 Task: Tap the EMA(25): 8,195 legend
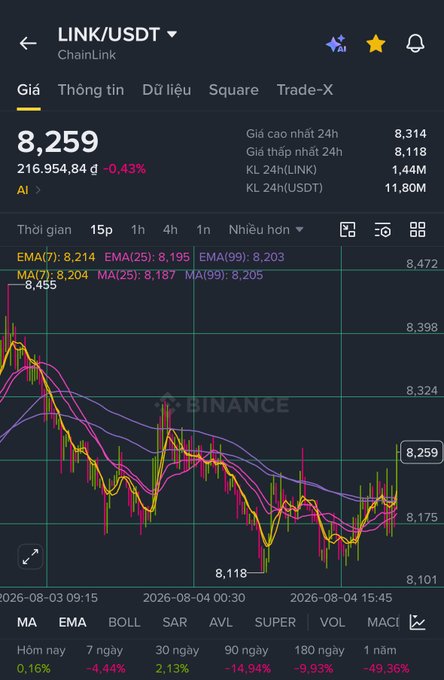(x=147, y=257)
